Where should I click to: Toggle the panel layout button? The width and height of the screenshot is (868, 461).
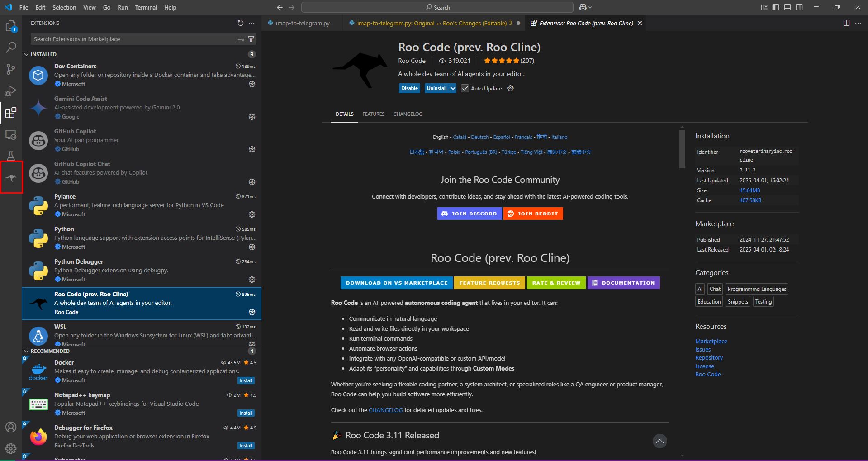click(787, 7)
